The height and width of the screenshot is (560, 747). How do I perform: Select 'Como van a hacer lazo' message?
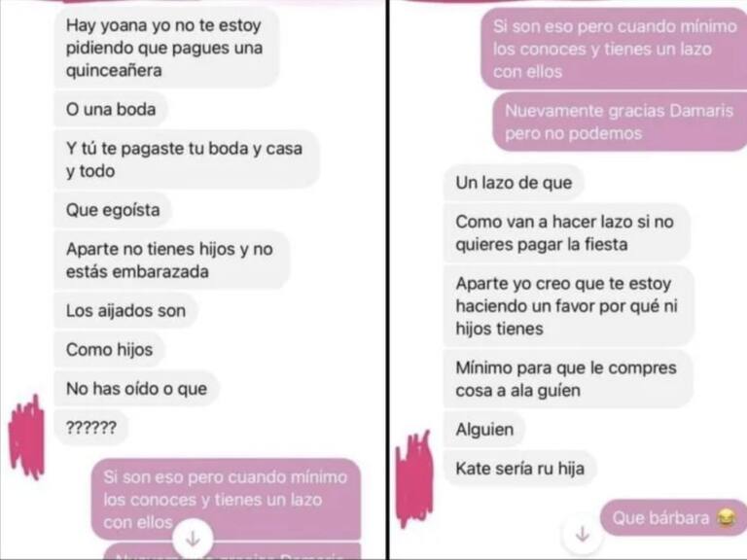pyautogui.click(x=566, y=233)
